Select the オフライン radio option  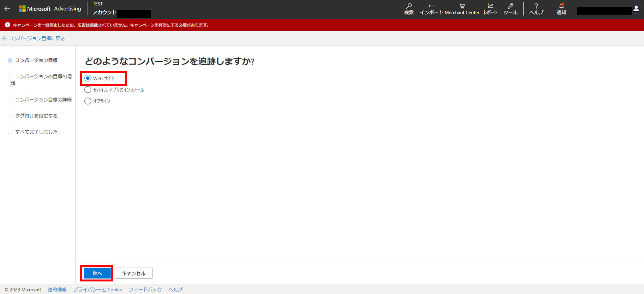point(97,101)
